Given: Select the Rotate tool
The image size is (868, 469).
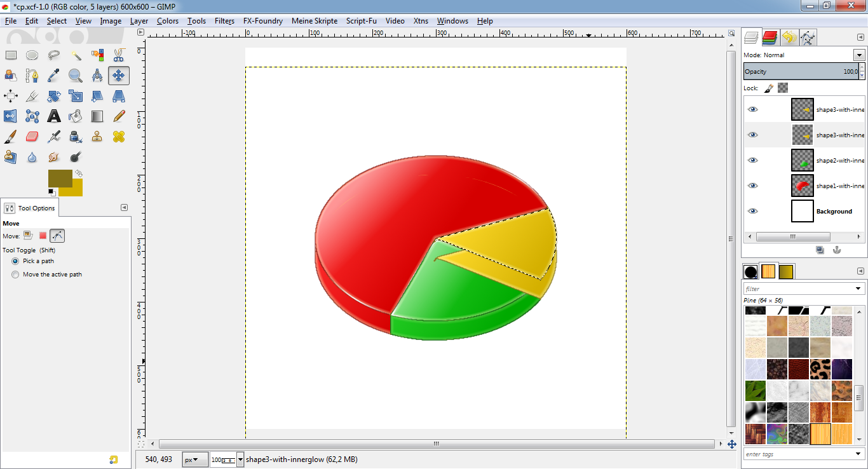Looking at the screenshot, I should (54, 96).
